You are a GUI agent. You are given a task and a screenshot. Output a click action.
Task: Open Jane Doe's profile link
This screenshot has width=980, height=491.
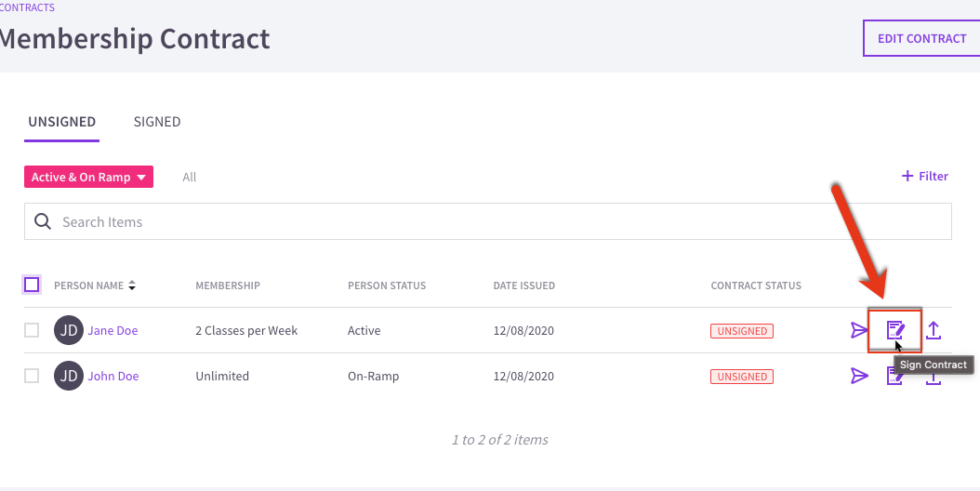(113, 330)
